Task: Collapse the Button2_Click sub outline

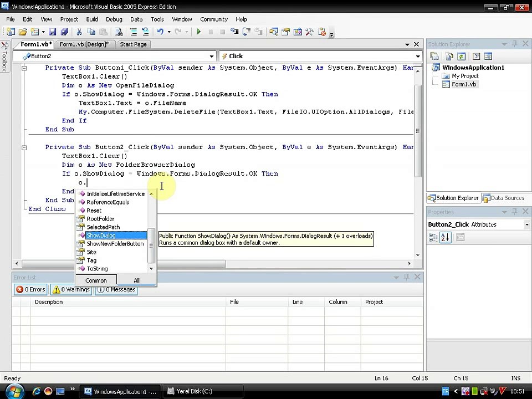Action: coord(24,147)
